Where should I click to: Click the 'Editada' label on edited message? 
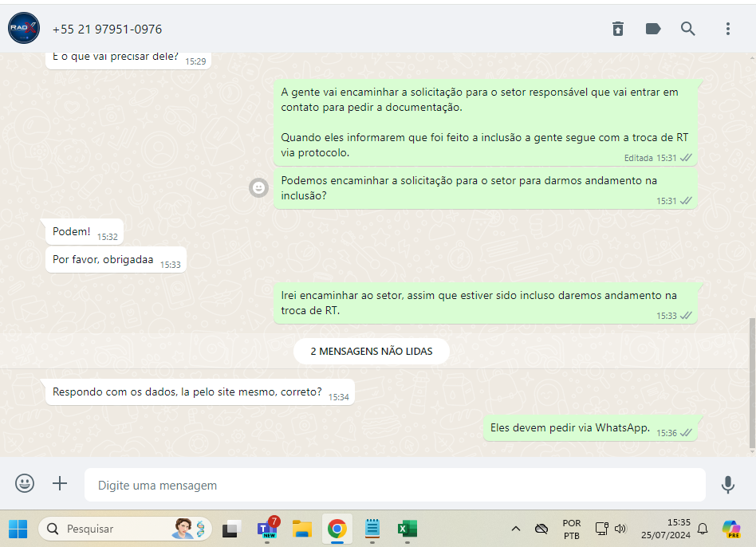tap(638, 158)
